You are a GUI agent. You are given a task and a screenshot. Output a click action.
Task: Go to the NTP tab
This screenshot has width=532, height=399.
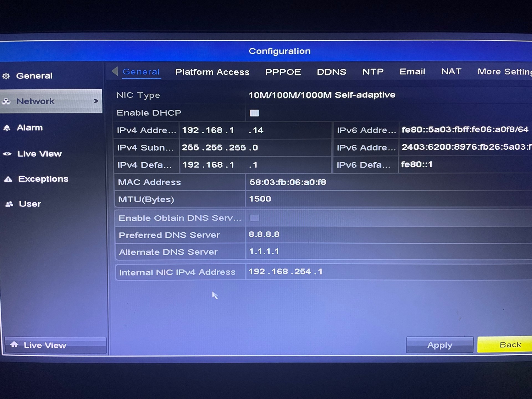tap(373, 72)
